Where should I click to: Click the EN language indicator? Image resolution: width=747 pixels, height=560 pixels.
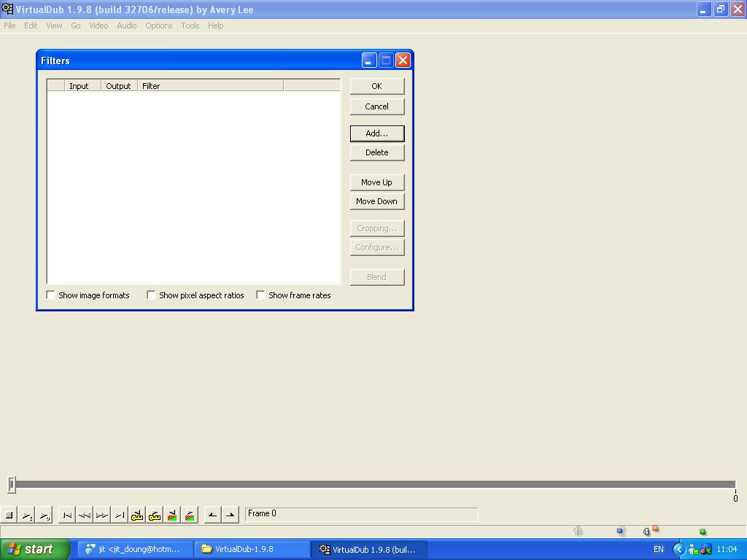(x=659, y=549)
